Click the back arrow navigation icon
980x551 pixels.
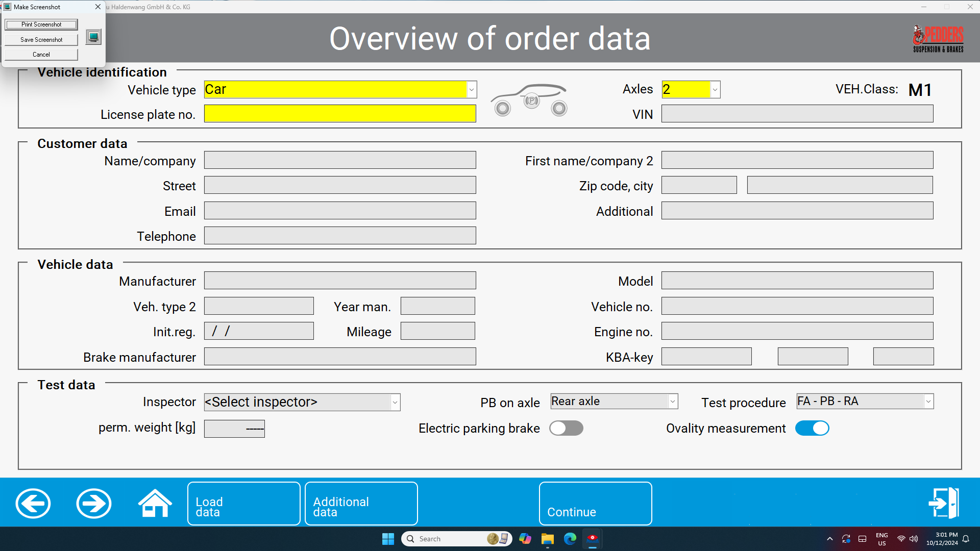click(x=33, y=504)
